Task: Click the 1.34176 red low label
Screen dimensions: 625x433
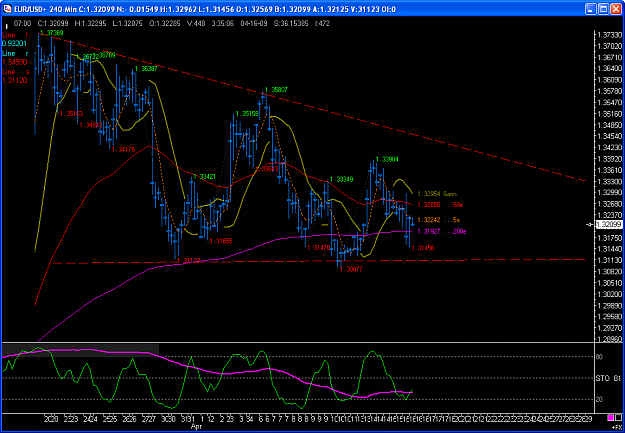Action: click(x=124, y=150)
